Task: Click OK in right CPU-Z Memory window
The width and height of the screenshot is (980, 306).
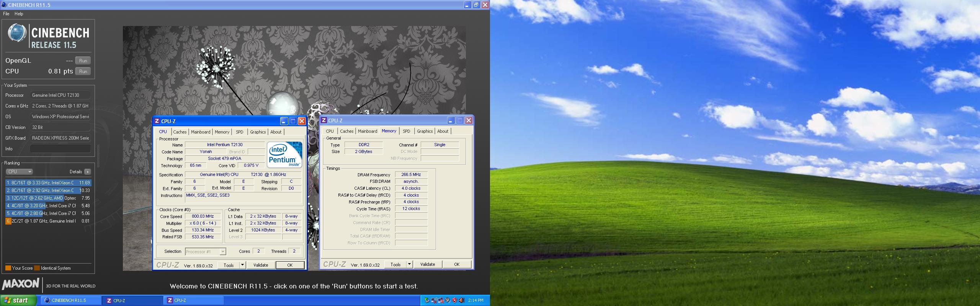Action: [x=457, y=264]
